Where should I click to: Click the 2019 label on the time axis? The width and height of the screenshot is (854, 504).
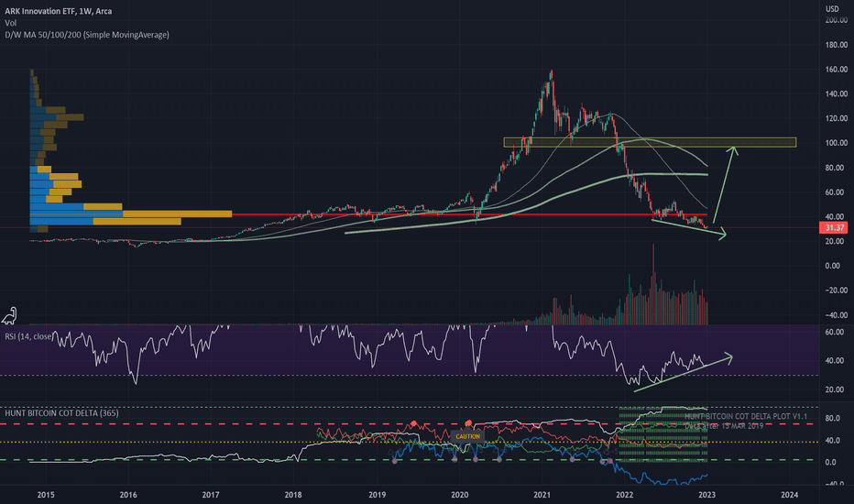(x=377, y=495)
